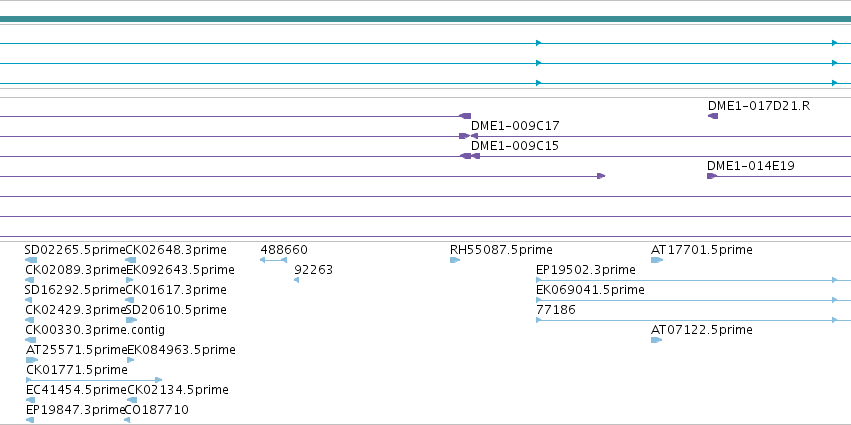Click the double-arrow feature under 488660

coord(274,260)
